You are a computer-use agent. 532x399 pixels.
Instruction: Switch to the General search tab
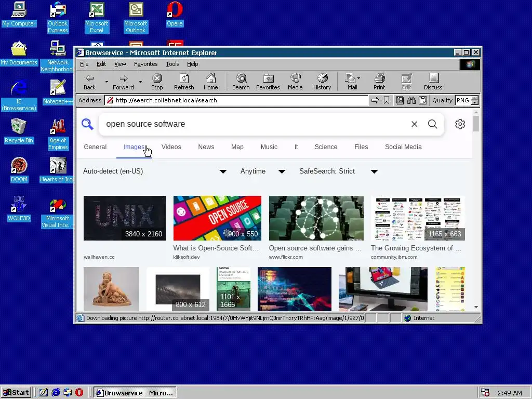(95, 147)
